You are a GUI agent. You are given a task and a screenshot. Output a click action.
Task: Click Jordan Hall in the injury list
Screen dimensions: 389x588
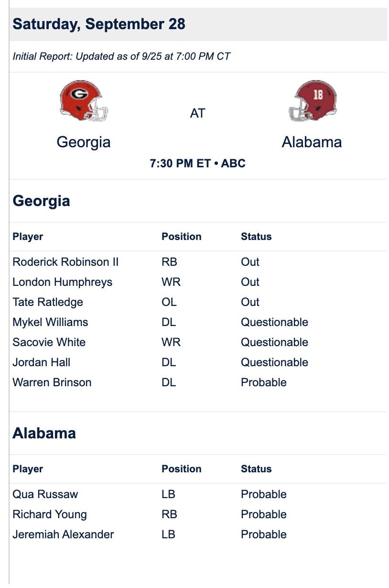(41, 362)
